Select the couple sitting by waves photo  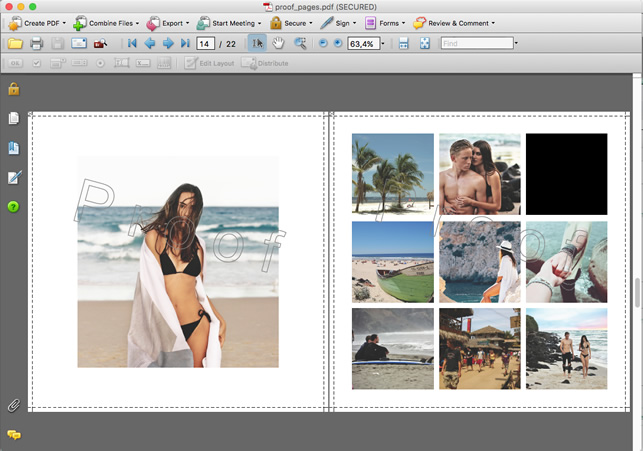(392, 349)
